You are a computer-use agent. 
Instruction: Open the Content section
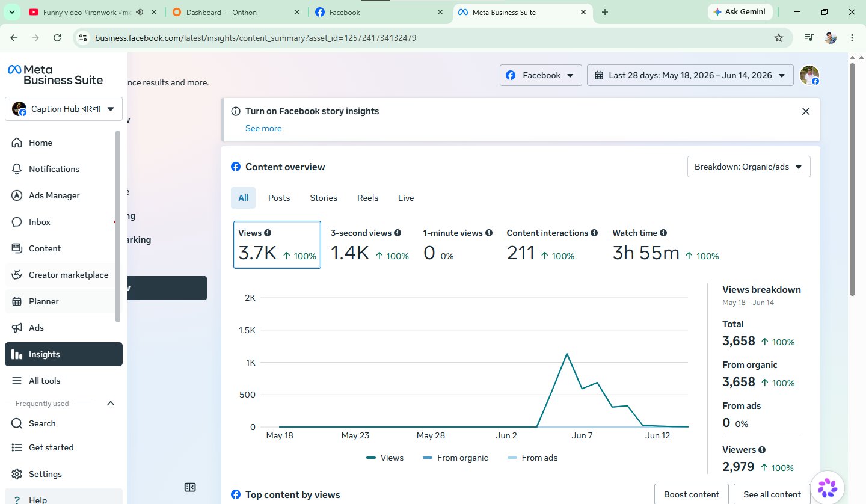pyautogui.click(x=63, y=248)
